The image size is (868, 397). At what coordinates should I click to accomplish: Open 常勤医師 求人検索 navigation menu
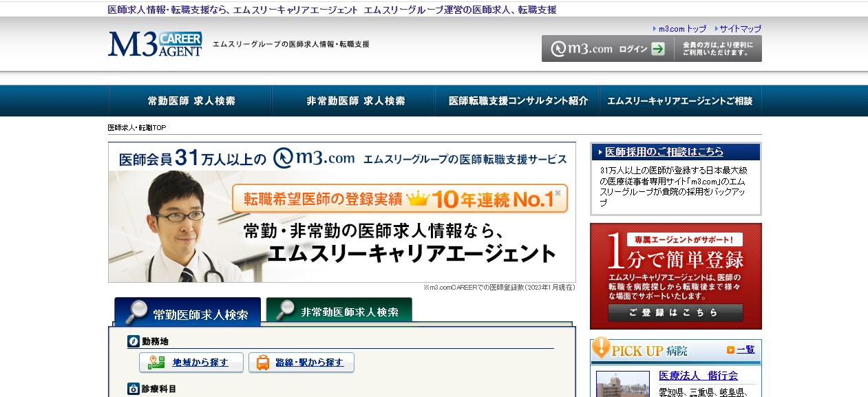click(x=191, y=100)
